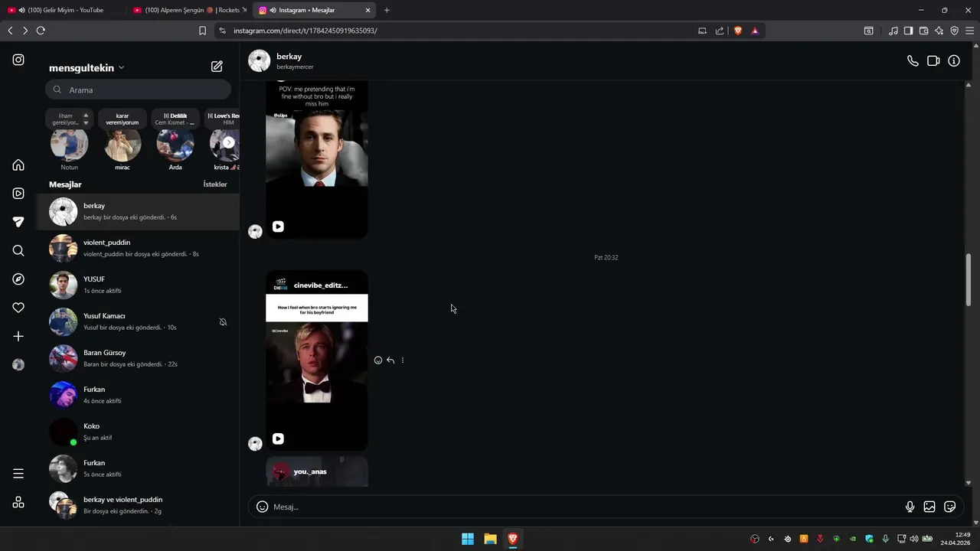Start new message with compose icon
The height and width of the screenshot is (551, 980).
coord(217,67)
